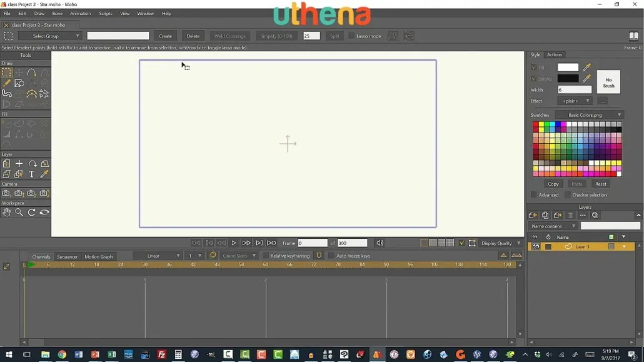Select the Scatter Brush triangles tool
This screenshot has height=362, width=644.
[44, 94]
